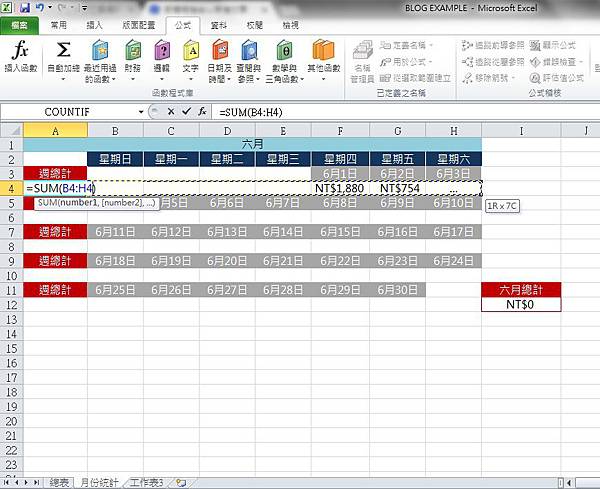Confirm the formula with the checkmark button

[x=186, y=112]
